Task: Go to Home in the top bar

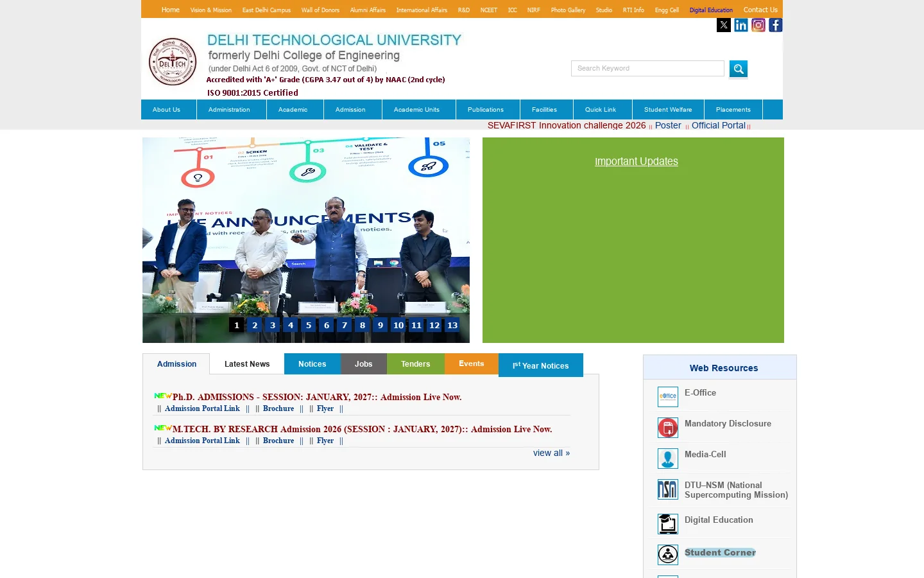Action: click(171, 10)
